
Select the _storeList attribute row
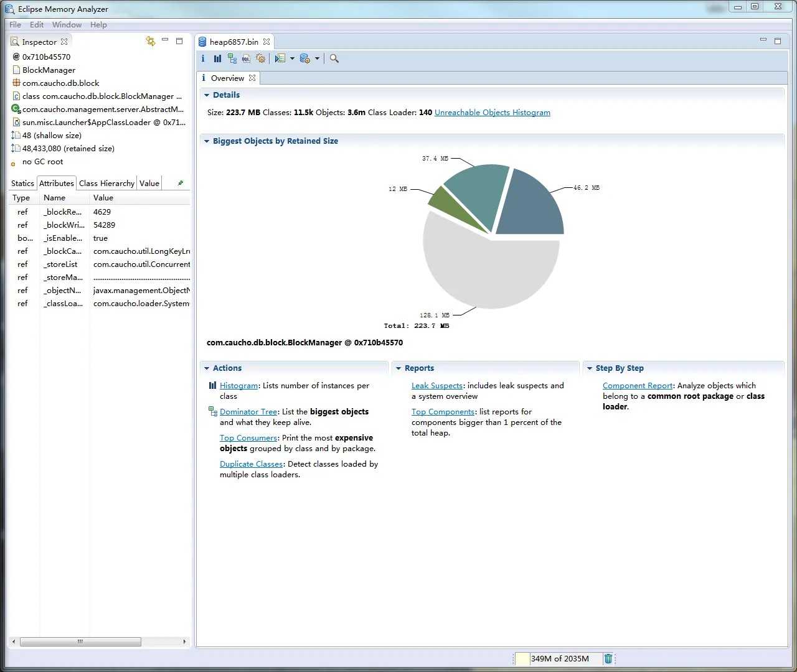(100, 264)
